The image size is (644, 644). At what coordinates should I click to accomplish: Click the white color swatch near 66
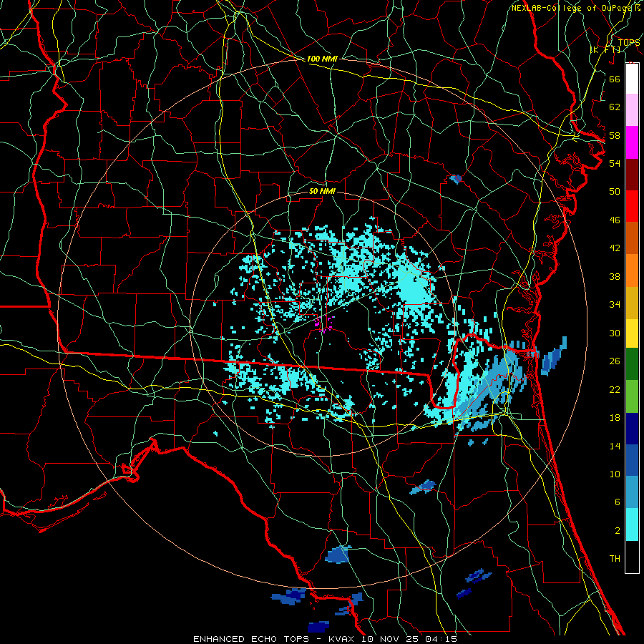pyautogui.click(x=632, y=79)
